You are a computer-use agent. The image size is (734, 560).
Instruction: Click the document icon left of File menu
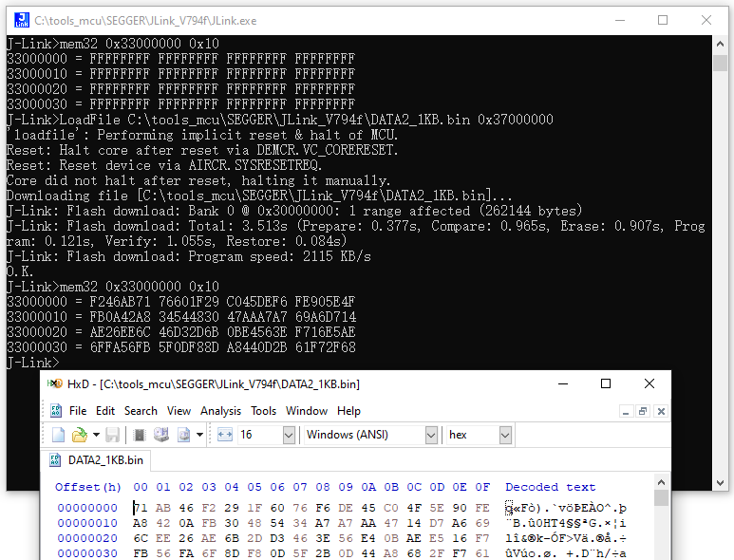point(56,411)
